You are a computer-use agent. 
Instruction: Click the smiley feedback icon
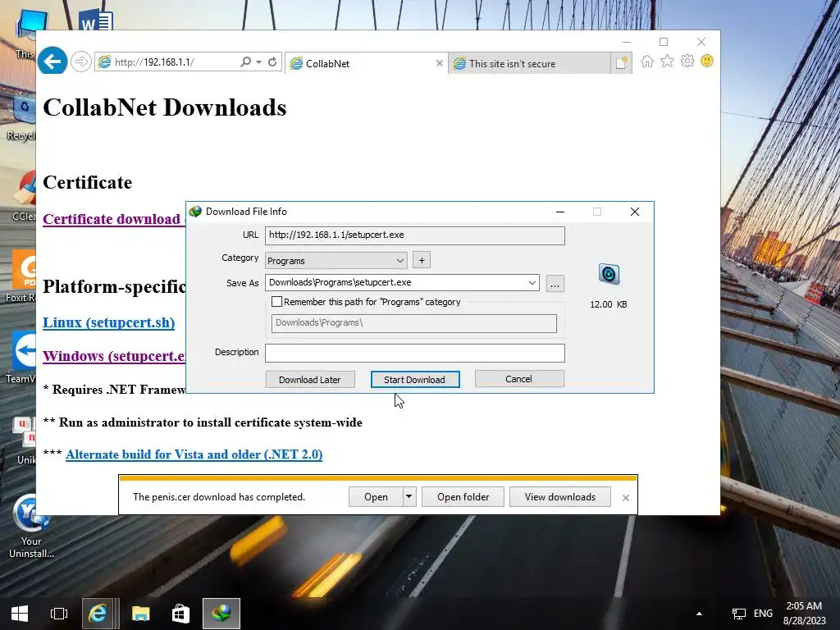point(707,62)
